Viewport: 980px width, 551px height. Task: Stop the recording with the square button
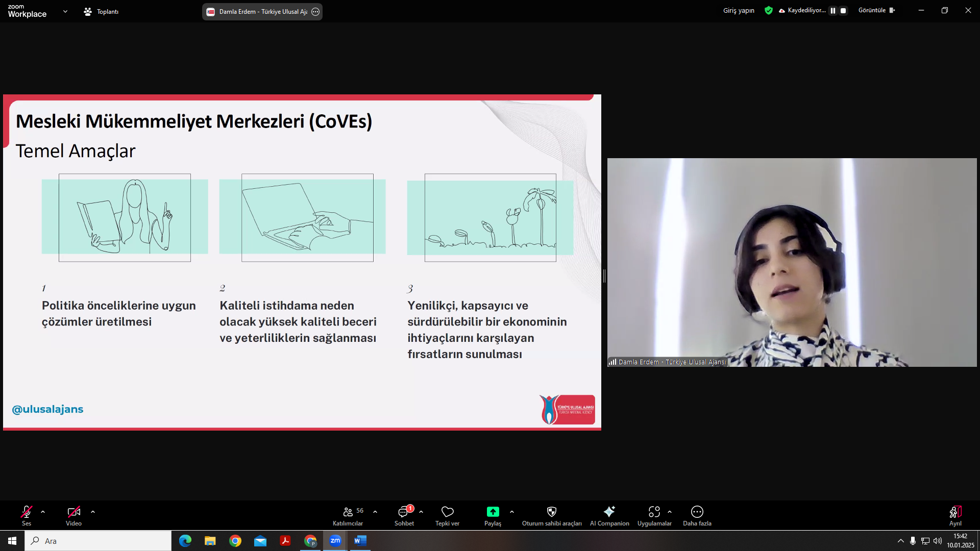pos(843,11)
